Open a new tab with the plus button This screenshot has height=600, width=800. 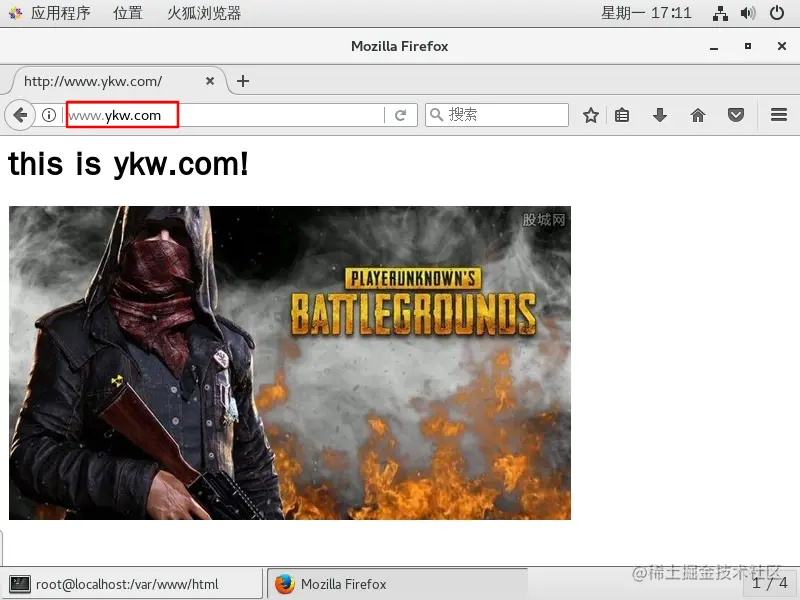[x=243, y=81]
